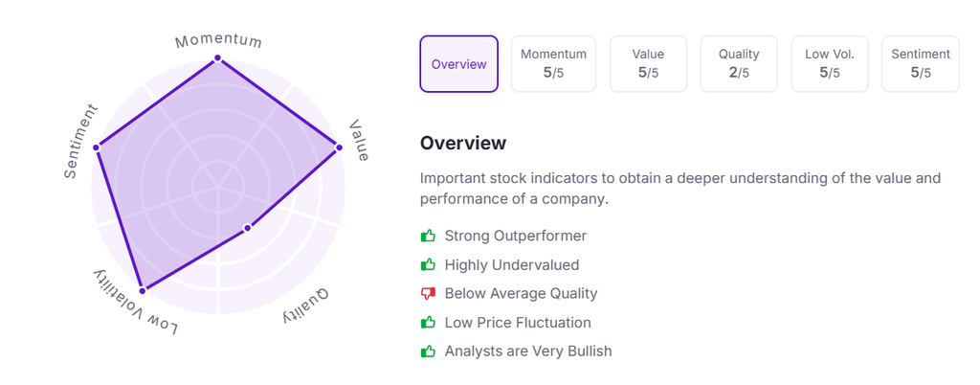The image size is (980, 385).
Task: Click the Momentum axis label on the chart
Action: coord(218,40)
